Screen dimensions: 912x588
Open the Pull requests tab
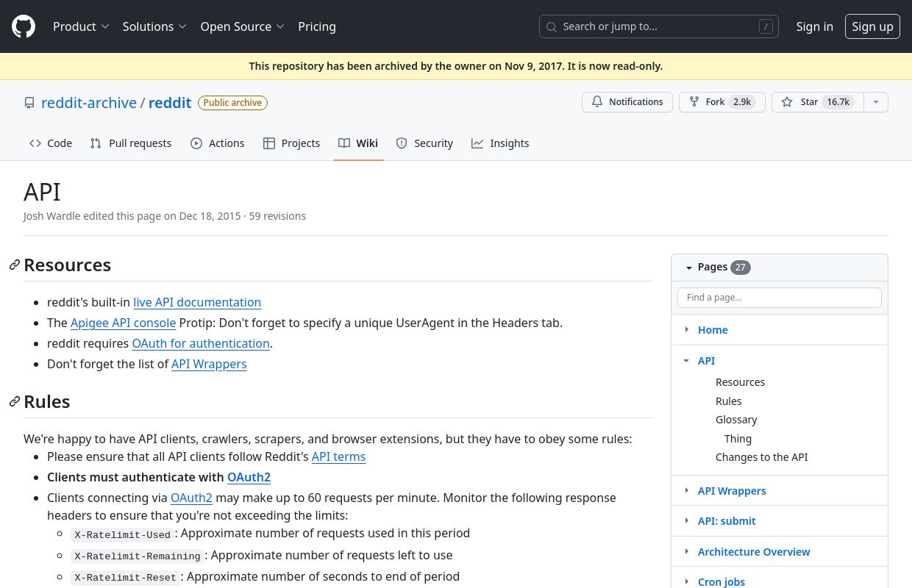click(131, 143)
